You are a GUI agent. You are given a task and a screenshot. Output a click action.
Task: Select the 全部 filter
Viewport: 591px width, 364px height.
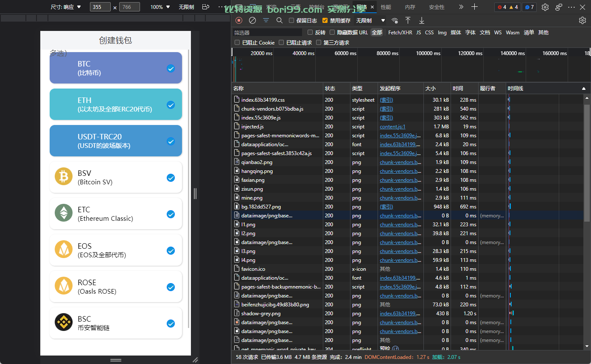click(377, 32)
